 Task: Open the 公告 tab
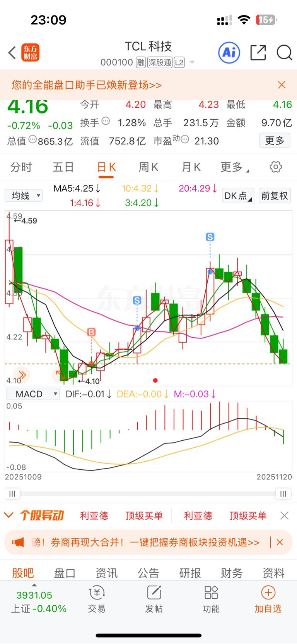[148, 572]
